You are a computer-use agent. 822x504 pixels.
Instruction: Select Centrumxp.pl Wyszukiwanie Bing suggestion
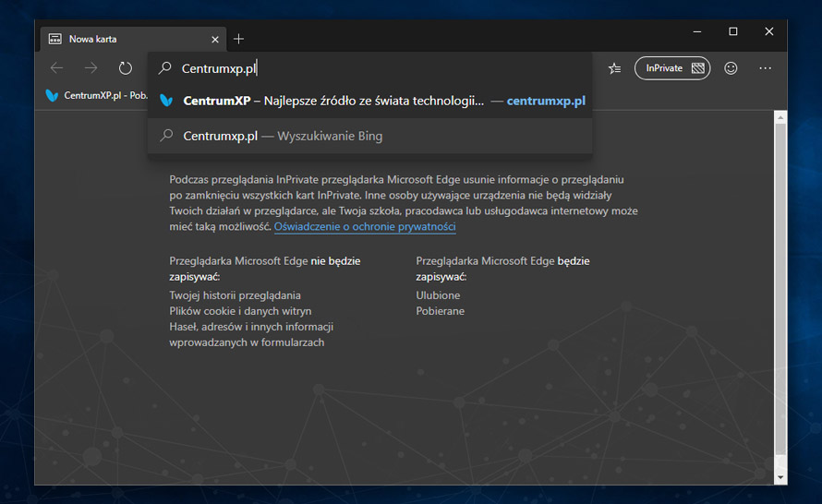pos(370,136)
